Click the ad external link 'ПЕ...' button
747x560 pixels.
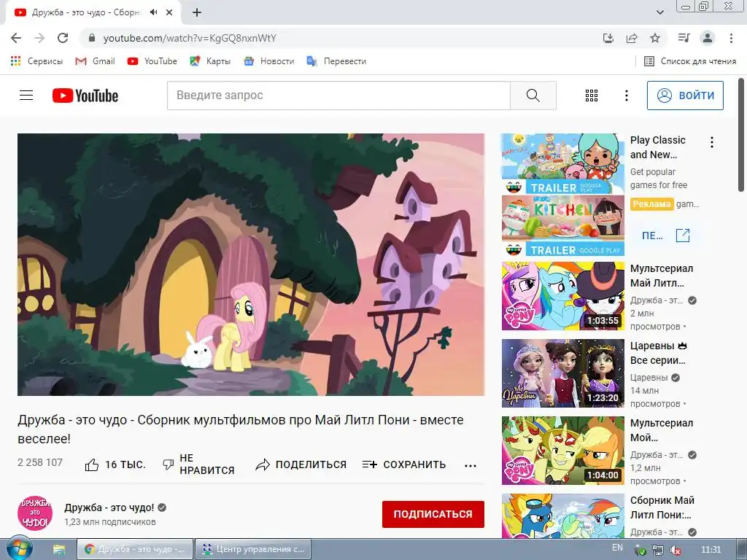pyautogui.click(x=666, y=236)
